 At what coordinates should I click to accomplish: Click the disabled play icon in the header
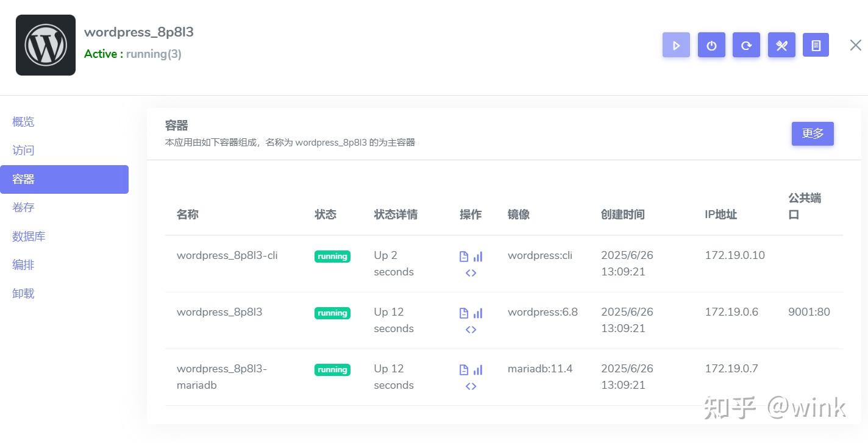676,44
